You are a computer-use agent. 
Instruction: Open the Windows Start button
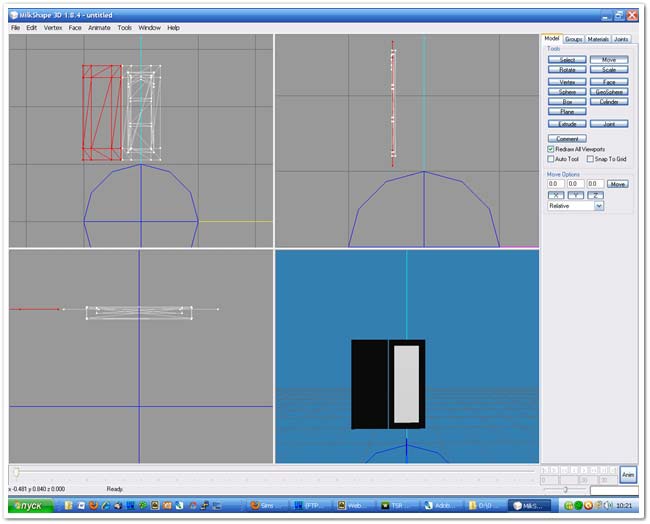click(31, 506)
